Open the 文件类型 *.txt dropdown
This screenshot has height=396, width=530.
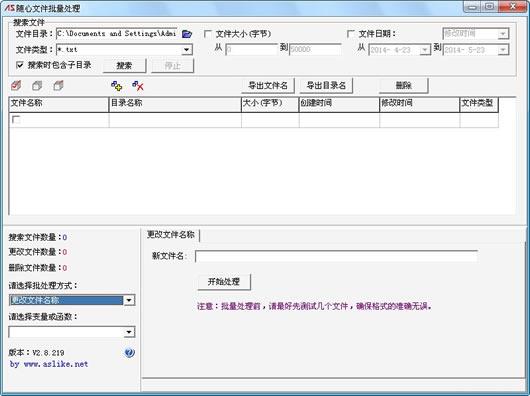(x=187, y=50)
